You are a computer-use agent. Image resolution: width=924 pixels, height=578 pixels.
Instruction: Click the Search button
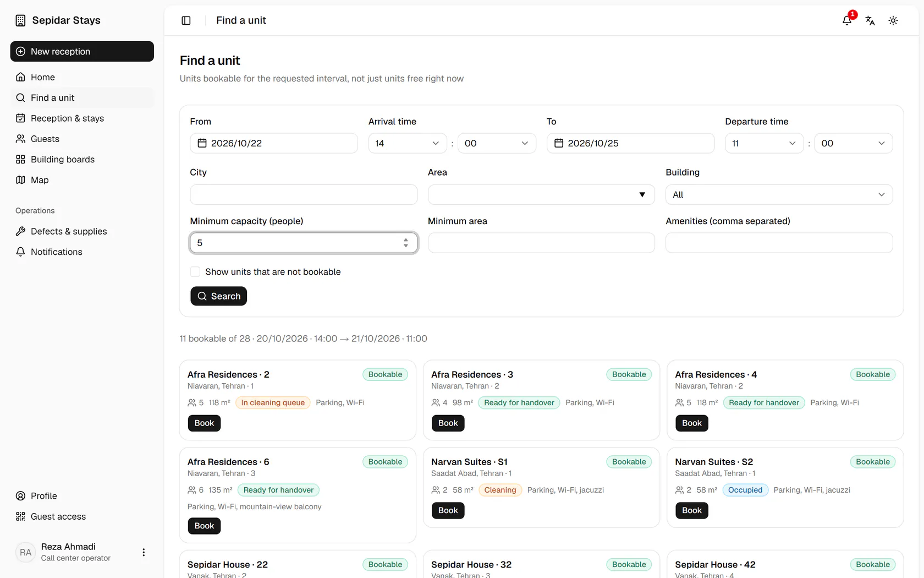[x=219, y=296]
